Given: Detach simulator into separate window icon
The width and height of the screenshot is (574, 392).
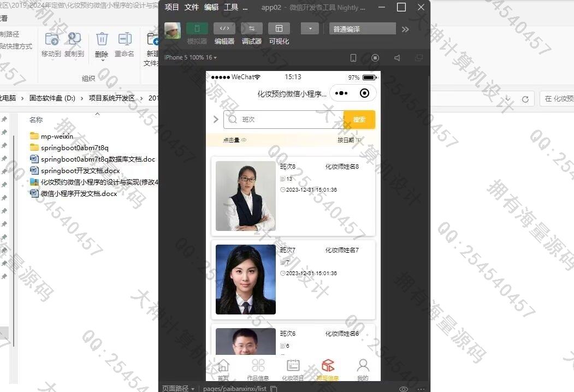Looking at the screenshot, I should 419,58.
